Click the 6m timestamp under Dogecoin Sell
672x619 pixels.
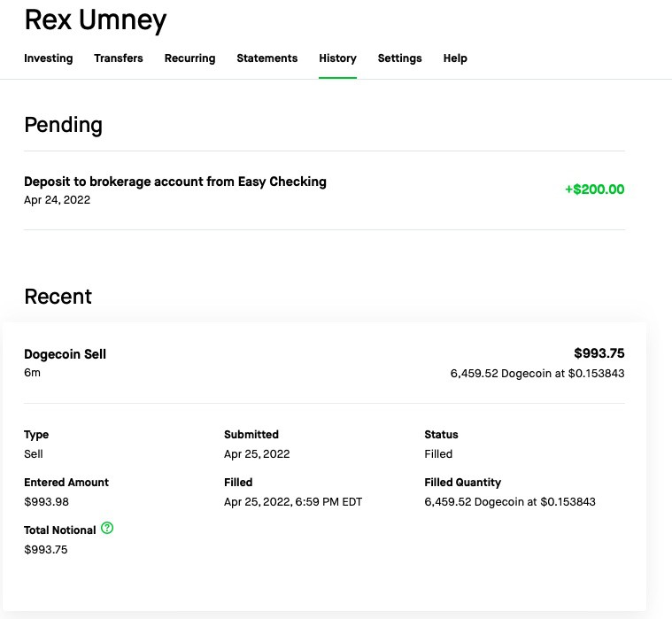click(x=32, y=373)
